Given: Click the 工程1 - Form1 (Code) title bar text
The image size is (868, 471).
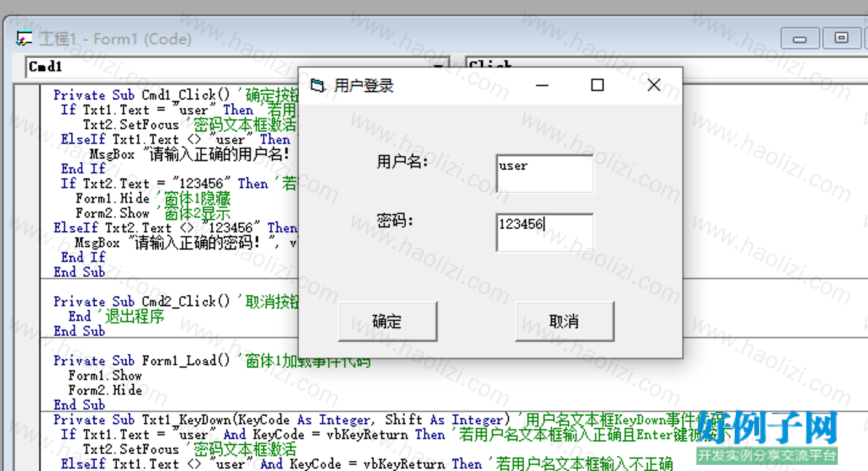Looking at the screenshot, I should pyautogui.click(x=115, y=39).
